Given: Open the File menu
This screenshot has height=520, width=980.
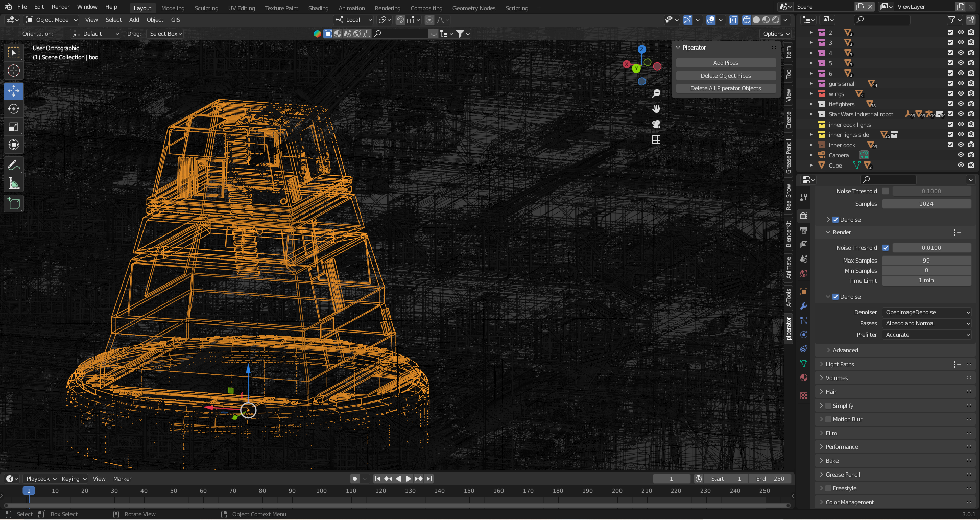Looking at the screenshot, I should (x=22, y=7).
